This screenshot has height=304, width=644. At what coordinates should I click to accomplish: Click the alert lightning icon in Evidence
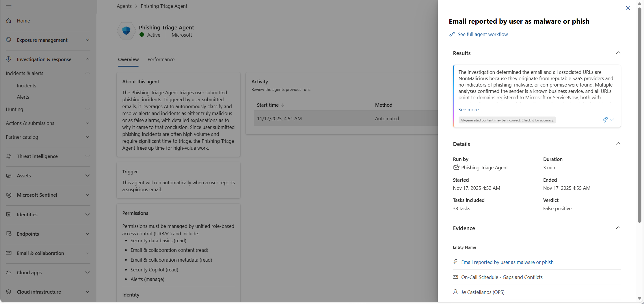point(455,262)
